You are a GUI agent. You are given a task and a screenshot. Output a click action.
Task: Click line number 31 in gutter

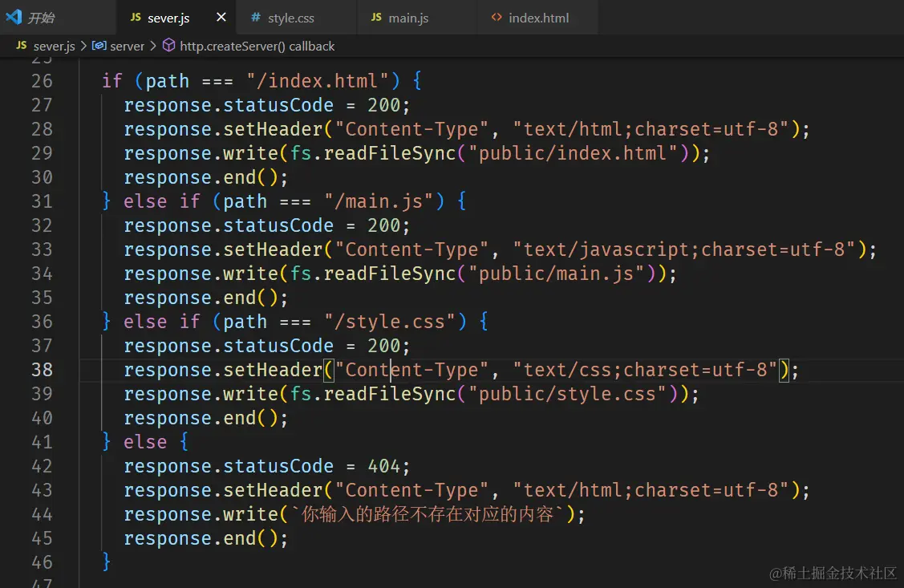coord(42,201)
